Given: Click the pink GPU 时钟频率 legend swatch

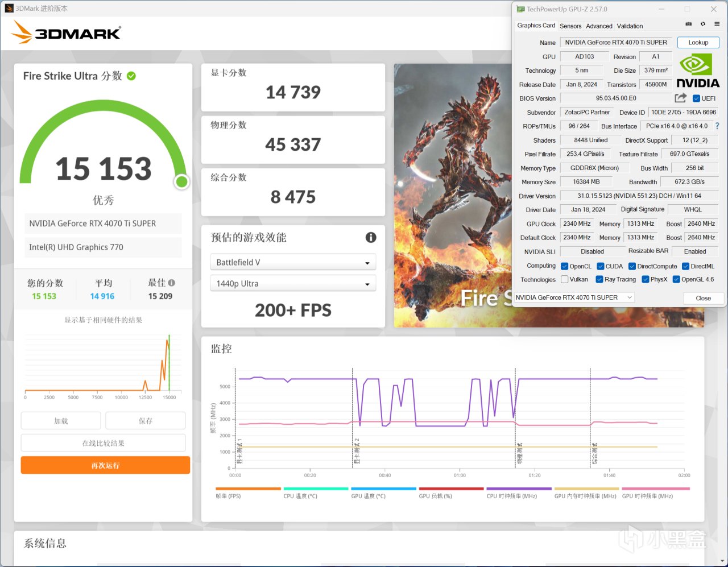Looking at the screenshot, I should (x=656, y=489).
